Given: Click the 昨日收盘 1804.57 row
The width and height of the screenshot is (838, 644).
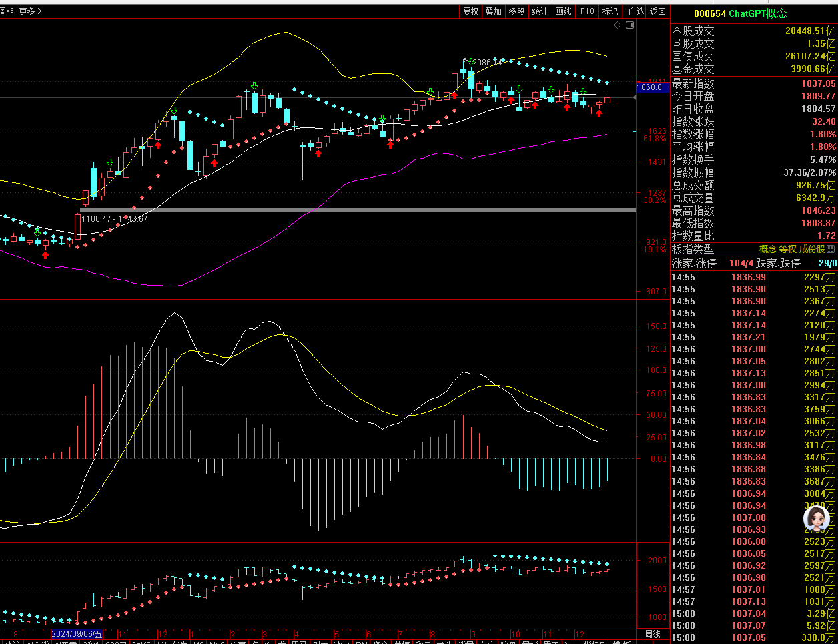Looking at the screenshot, I should [754, 109].
